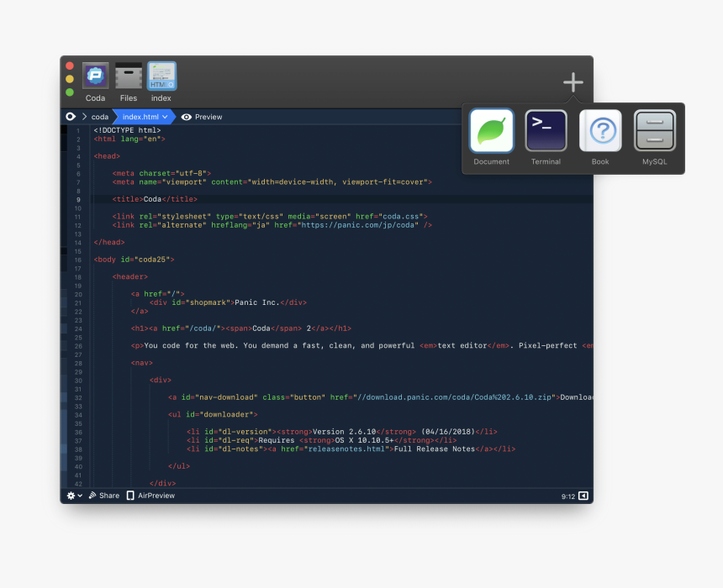This screenshot has height=588, width=723.
Task: Click the <header> tag line
Action: click(130, 276)
